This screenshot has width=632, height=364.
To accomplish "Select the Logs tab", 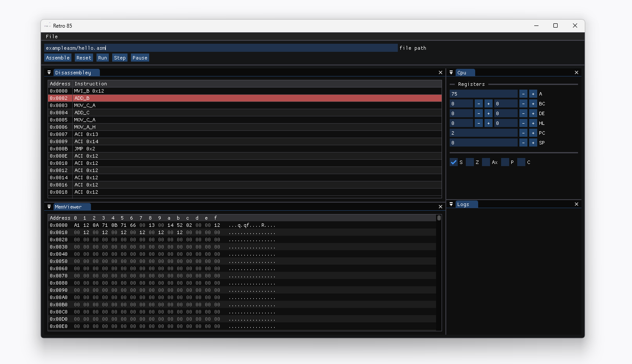I will 467,204.
